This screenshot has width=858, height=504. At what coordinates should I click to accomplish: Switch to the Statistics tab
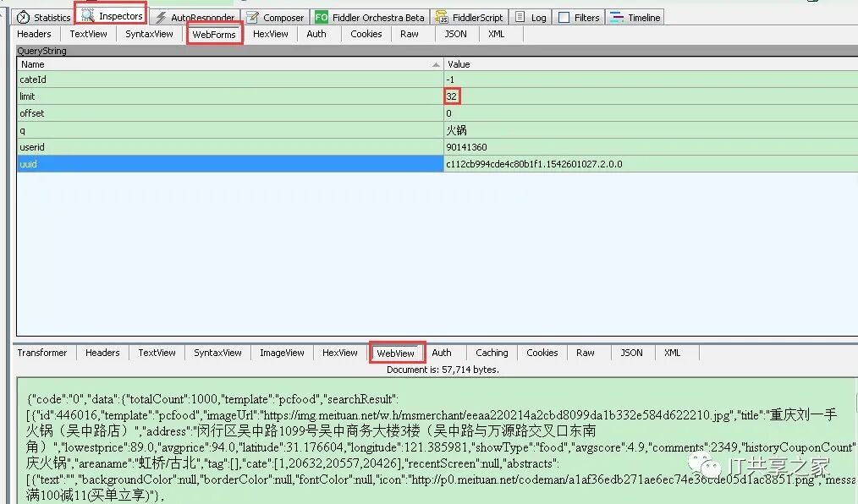click(44, 18)
